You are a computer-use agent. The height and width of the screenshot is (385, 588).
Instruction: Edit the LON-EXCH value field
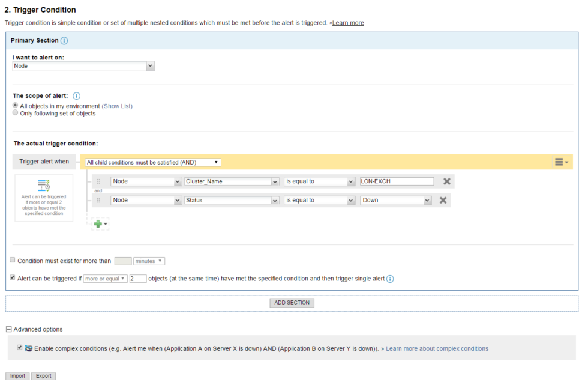(396, 181)
